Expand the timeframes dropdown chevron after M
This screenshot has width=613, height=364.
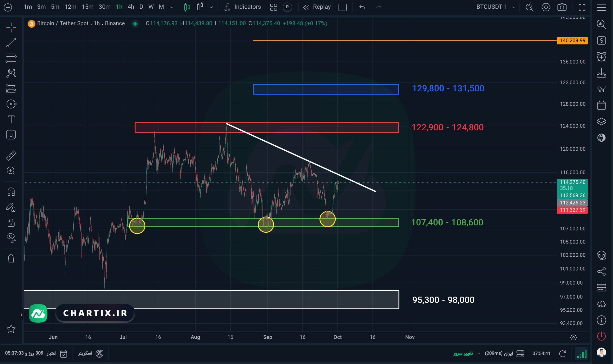coord(172,7)
